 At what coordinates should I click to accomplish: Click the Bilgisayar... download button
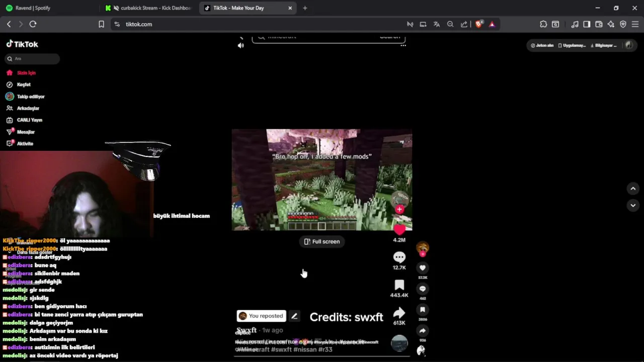tap(603, 45)
